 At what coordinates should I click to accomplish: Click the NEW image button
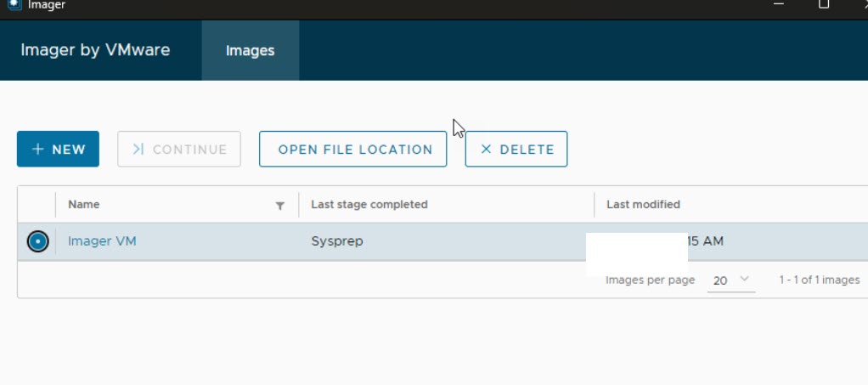coord(58,149)
